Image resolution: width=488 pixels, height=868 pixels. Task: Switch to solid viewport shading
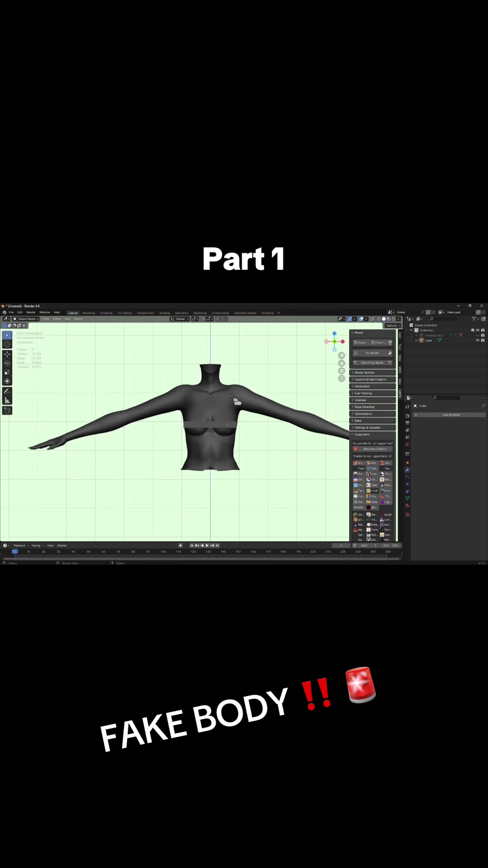click(x=384, y=319)
